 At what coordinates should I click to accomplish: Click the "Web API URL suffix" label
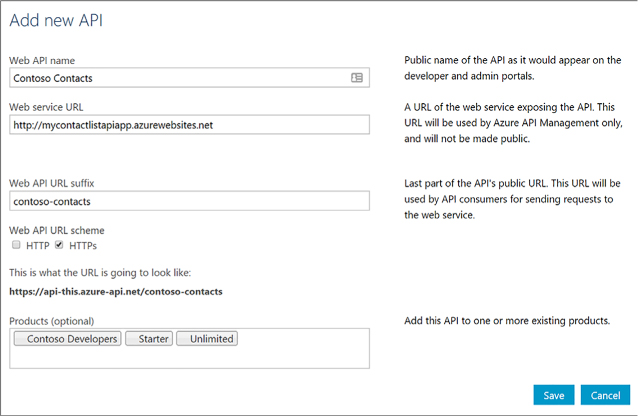pyautogui.click(x=52, y=184)
